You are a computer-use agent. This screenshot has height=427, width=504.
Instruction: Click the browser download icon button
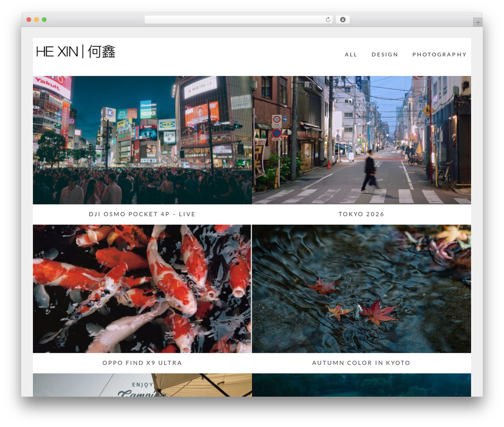[x=343, y=20]
